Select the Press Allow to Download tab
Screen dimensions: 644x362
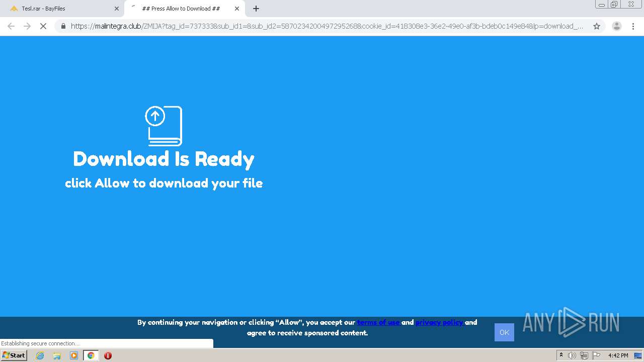point(181,9)
